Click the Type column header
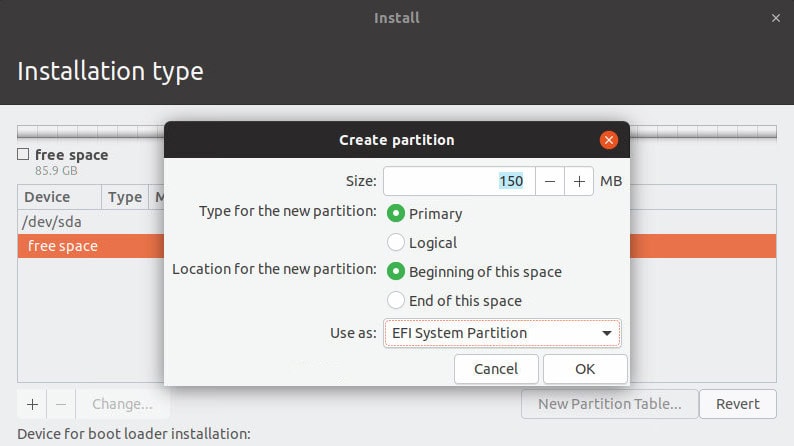Image resolution: width=794 pixels, height=446 pixels. click(x=125, y=197)
